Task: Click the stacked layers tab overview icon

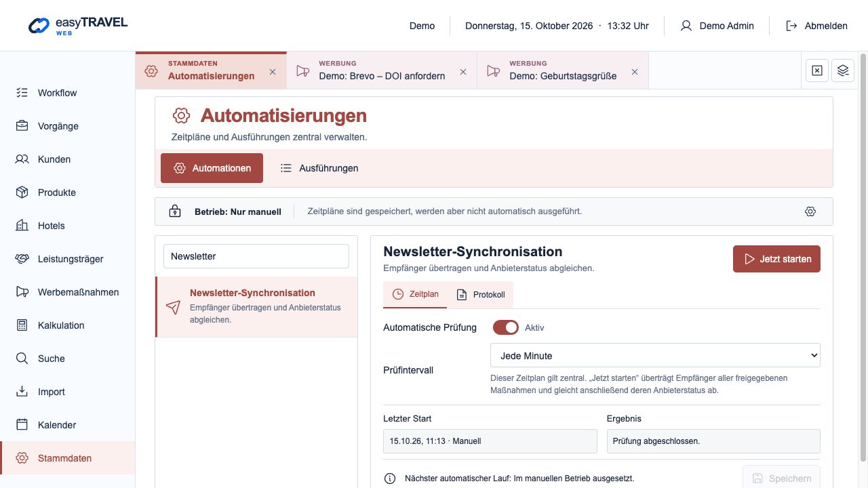Action: 843,70
